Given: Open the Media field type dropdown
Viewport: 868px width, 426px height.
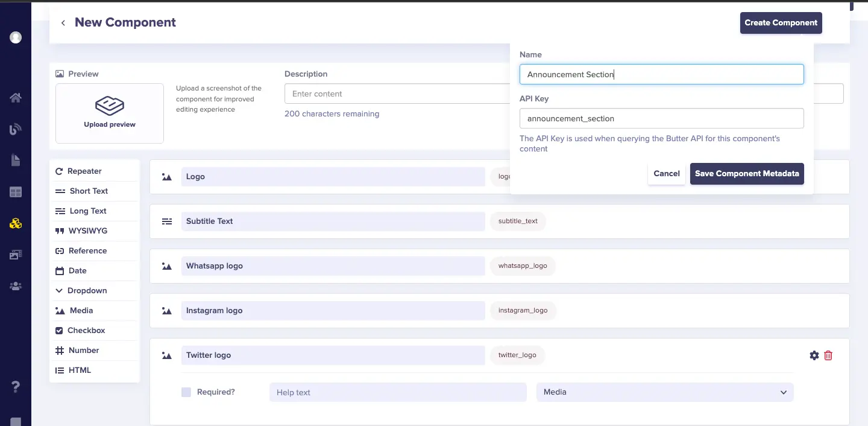Looking at the screenshot, I should [664, 392].
